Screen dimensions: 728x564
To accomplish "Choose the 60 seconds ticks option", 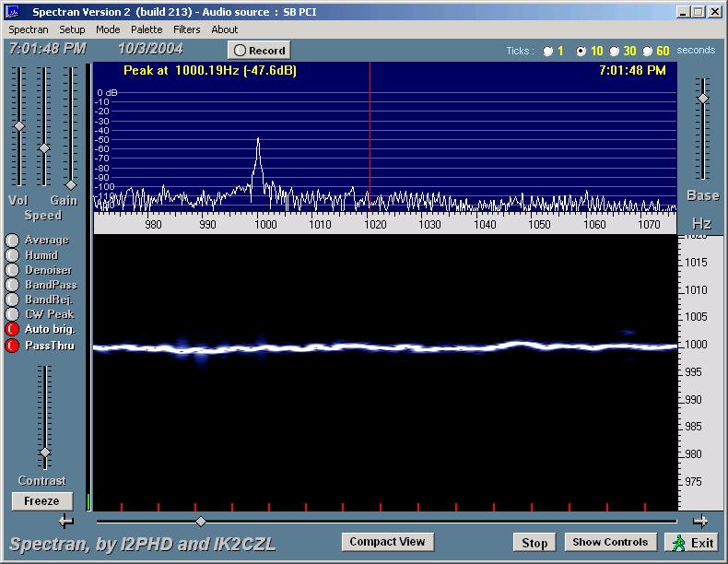I will pyautogui.click(x=648, y=52).
